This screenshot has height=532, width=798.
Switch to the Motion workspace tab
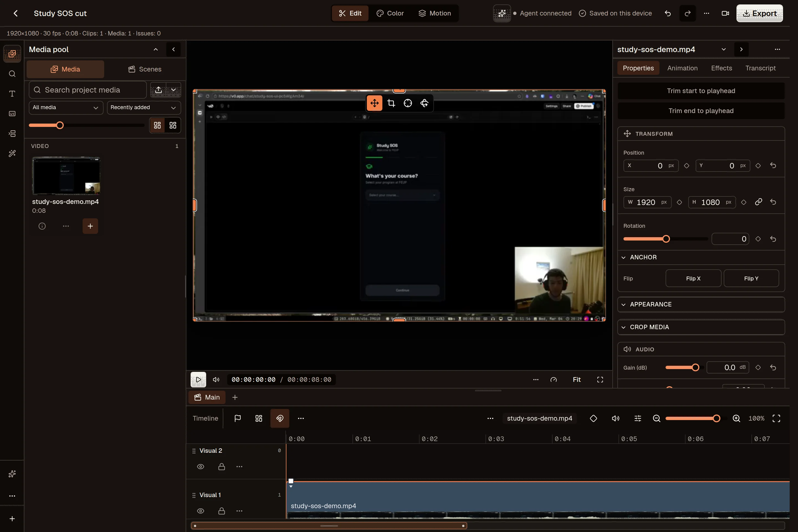[x=435, y=13]
